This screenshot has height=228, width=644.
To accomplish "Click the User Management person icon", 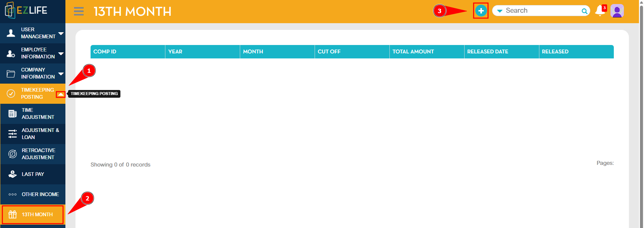I will click(x=11, y=33).
